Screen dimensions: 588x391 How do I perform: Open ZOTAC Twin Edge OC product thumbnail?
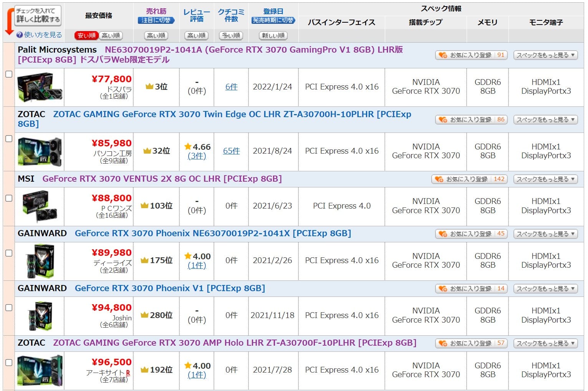tap(40, 152)
